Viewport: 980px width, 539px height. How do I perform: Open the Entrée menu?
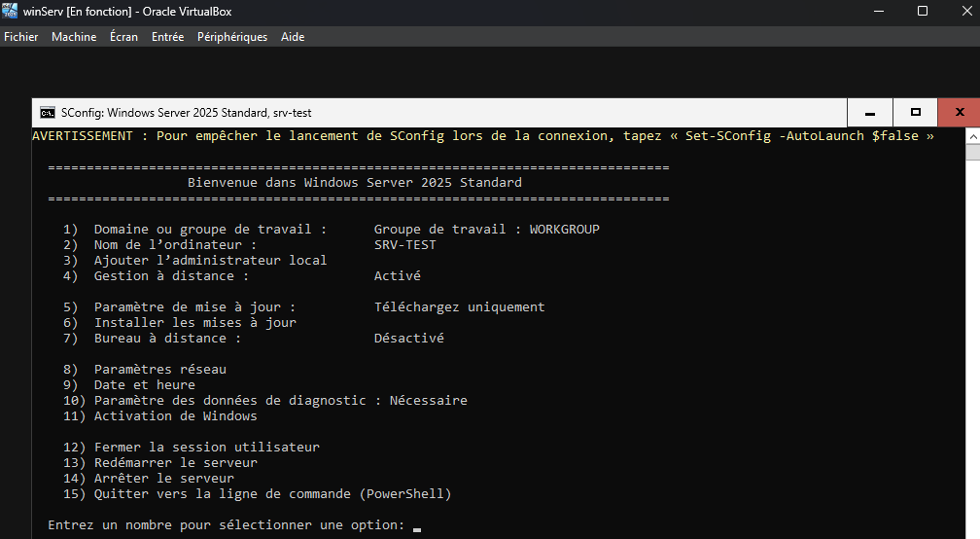point(167,37)
